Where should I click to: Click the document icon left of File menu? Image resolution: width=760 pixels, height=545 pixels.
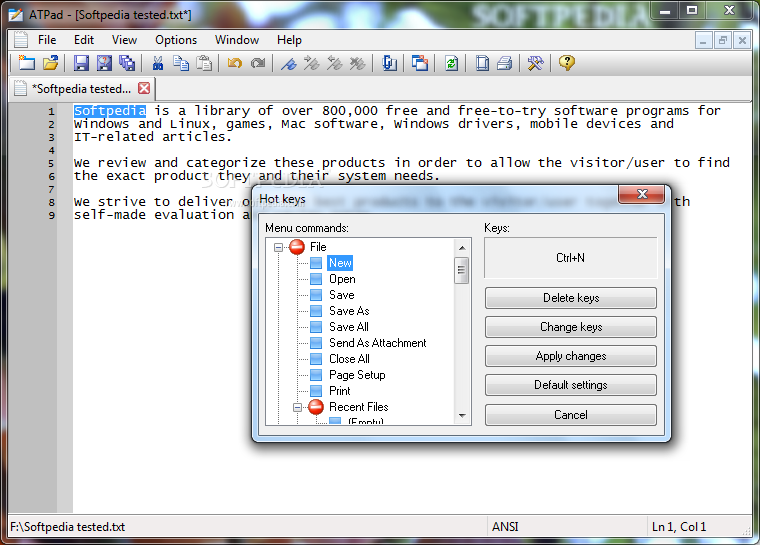click(x=21, y=40)
